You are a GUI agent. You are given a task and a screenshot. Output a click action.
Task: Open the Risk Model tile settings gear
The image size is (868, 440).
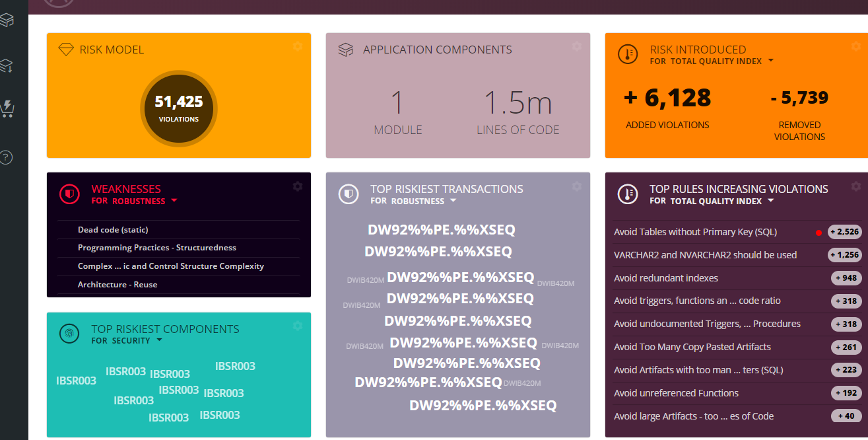[x=298, y=46]
